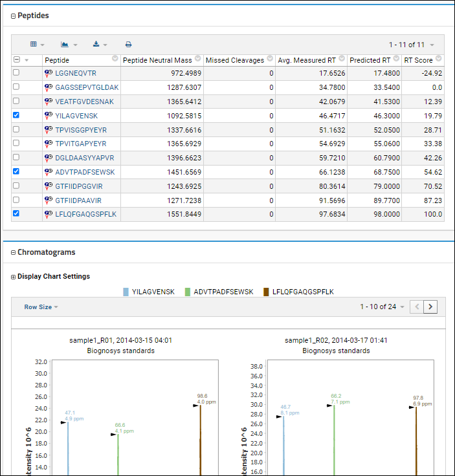Open the YILAGVENSK peptide link

tap(76, 116)
